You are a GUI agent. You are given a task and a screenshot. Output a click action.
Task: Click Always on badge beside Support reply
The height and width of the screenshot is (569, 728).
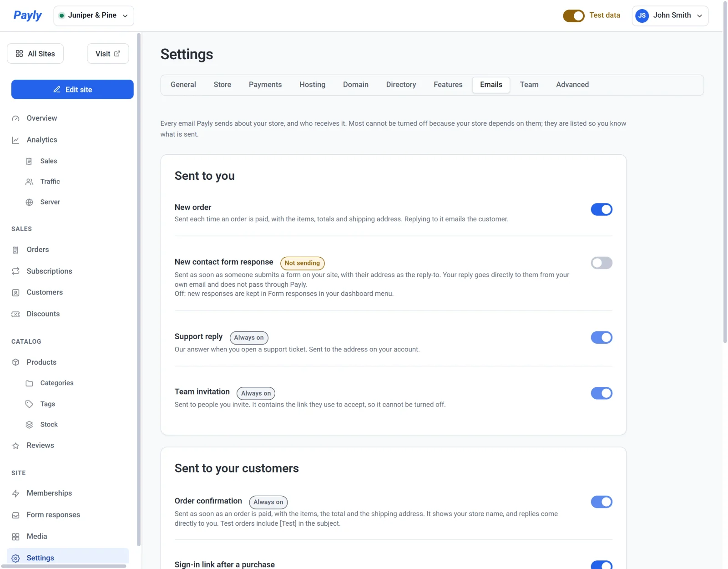249,338
